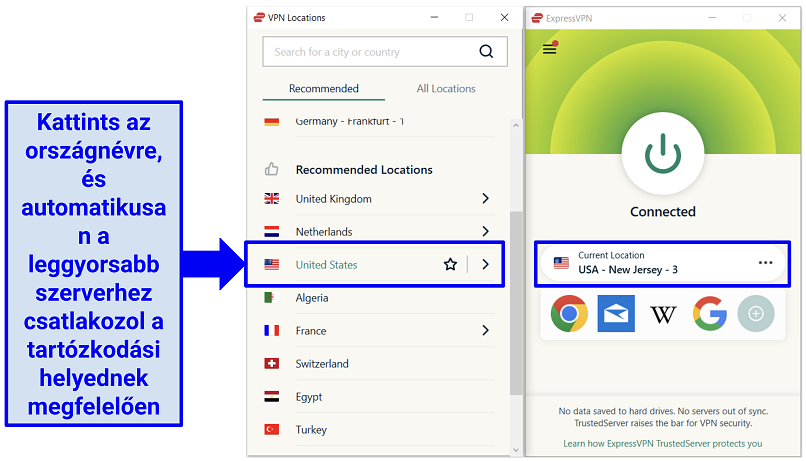Expand United Kingdom server list

pyautogui.click(x=485, y=198)
